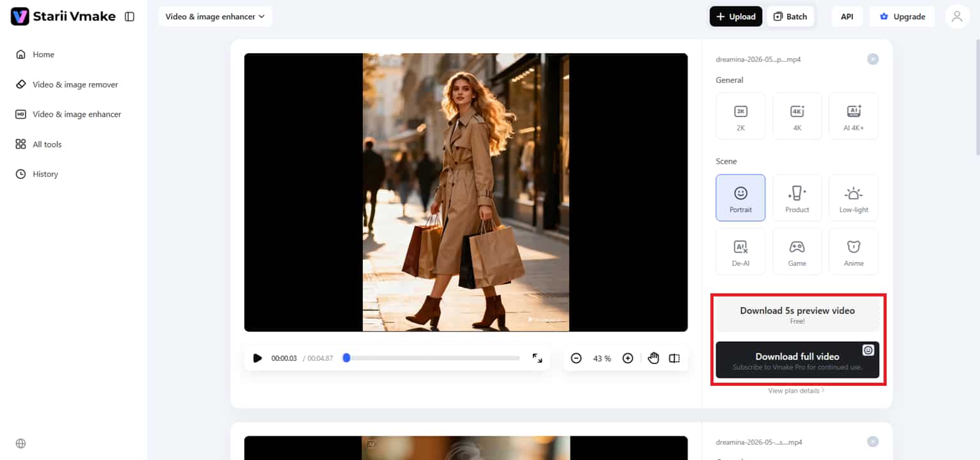Toggle the compare split view icon
Viewport: 980px width, 460px height.
point(675,358)
